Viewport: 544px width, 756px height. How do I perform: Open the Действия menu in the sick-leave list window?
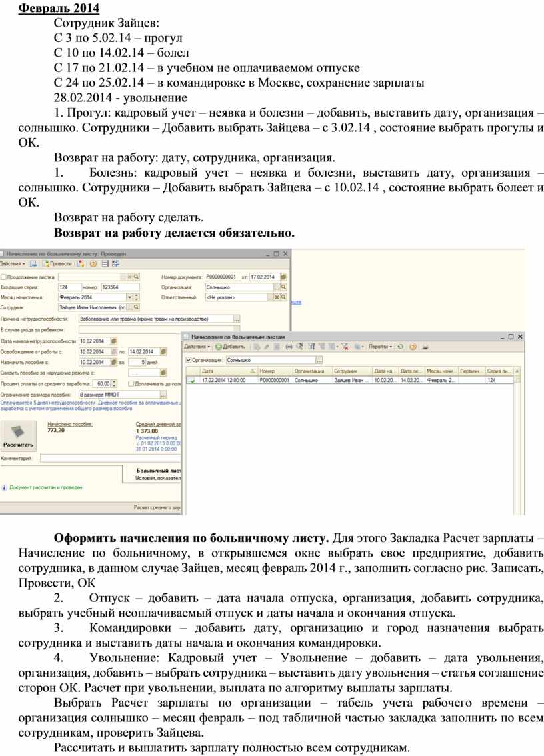tap(197, 347)
